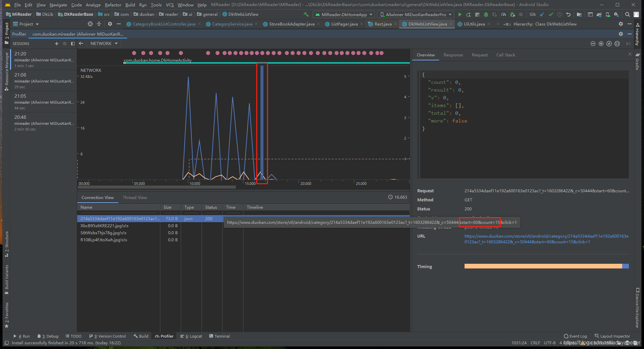
Task: Collapse all in Project panel header
Action: point(99,24)
